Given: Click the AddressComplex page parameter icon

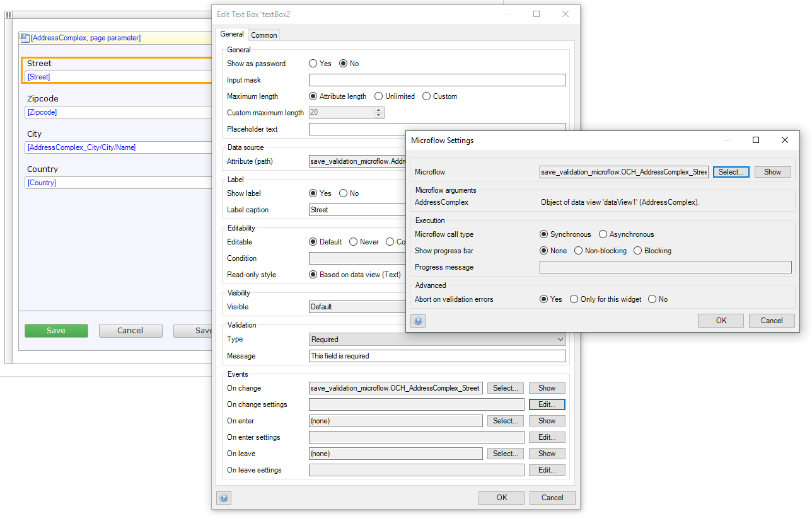Looking at the screenshot, I should coord(25,38).
